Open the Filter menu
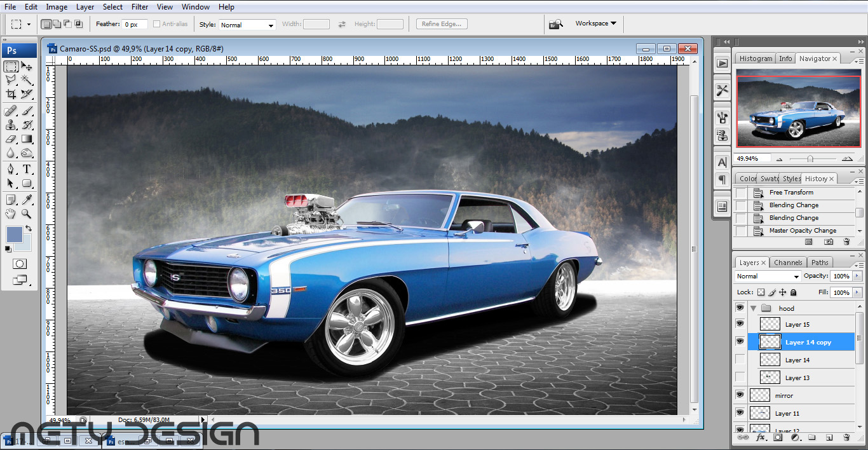 (x=140, y=7)
